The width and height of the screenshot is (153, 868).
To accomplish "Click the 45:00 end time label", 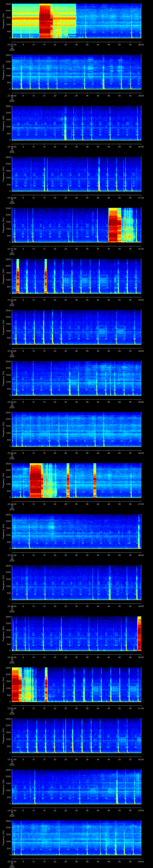I will (x=141, y=402).
